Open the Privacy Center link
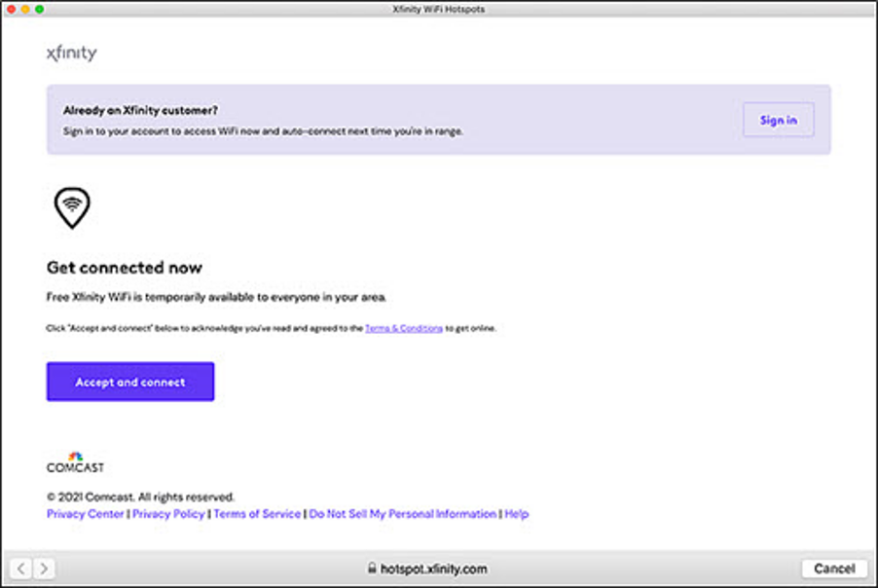The image size is (878, 588). pyautogui.click(x=86, y=514)
